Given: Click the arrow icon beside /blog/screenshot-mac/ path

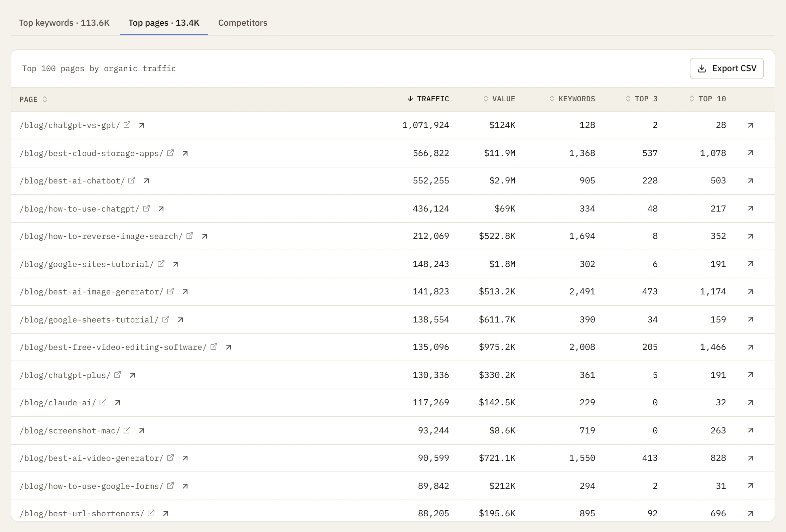Looking at the screenshot, I should (x=142, y=431).
